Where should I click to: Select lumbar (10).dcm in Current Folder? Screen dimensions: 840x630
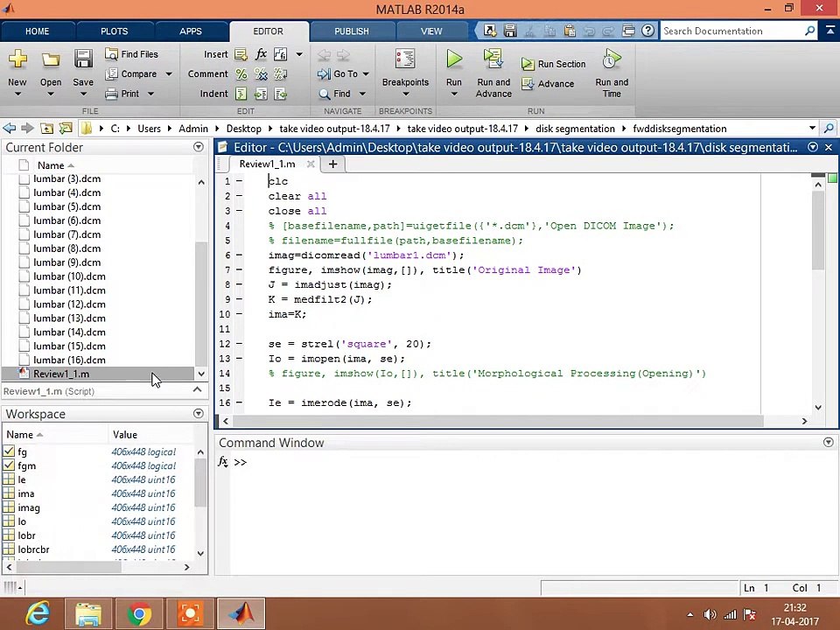point(69,276)
